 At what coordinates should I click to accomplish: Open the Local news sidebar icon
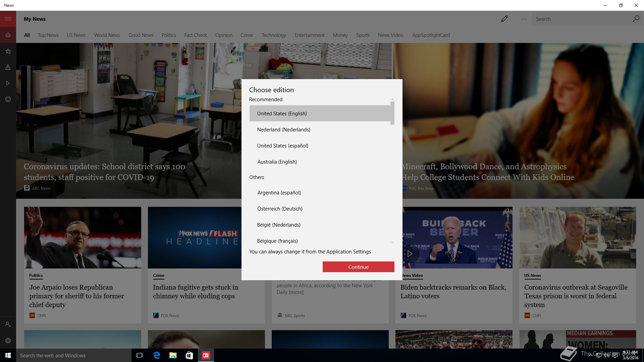point(8,67)
